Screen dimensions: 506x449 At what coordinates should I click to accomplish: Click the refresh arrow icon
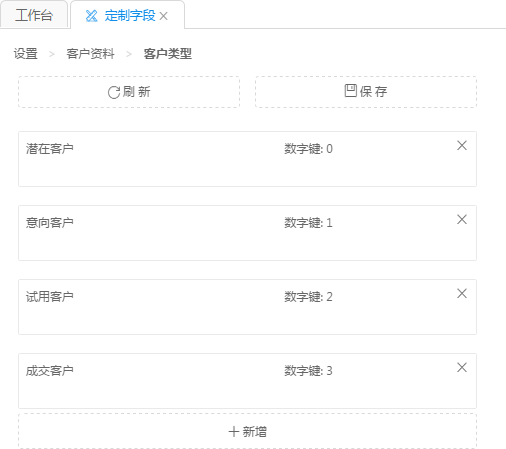(114, 92)
